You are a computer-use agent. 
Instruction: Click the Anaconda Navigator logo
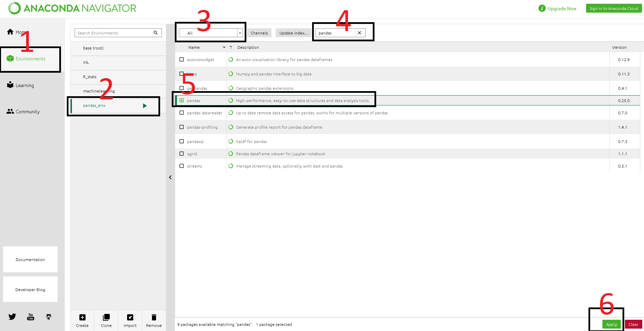coord(72,8)
